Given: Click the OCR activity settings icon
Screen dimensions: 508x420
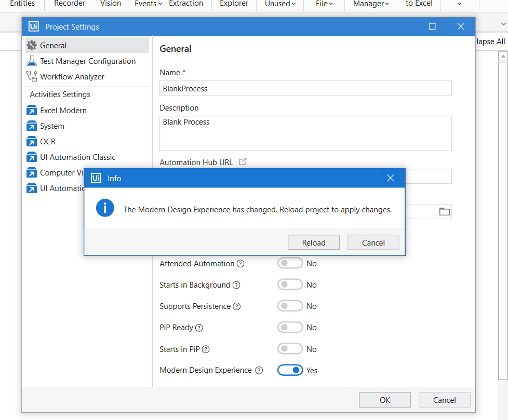Looking at the screenshot, I should click(x=32, y=142).
